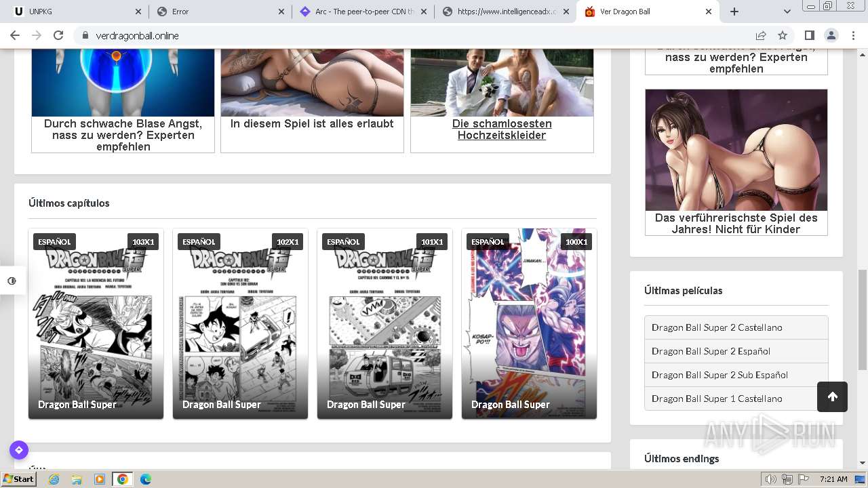Open Dragon Ball Super chapter 102X1
This screenshot has height=488, width=868.
click(240, 323)
